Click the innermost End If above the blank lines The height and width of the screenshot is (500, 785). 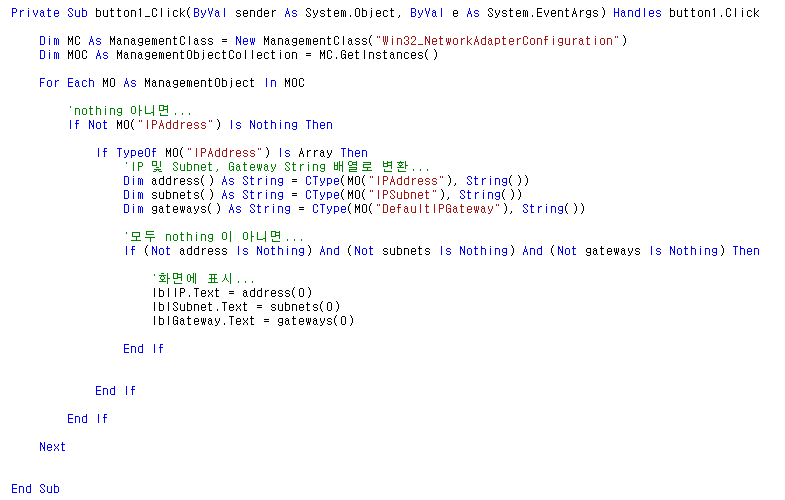point(143,349)
